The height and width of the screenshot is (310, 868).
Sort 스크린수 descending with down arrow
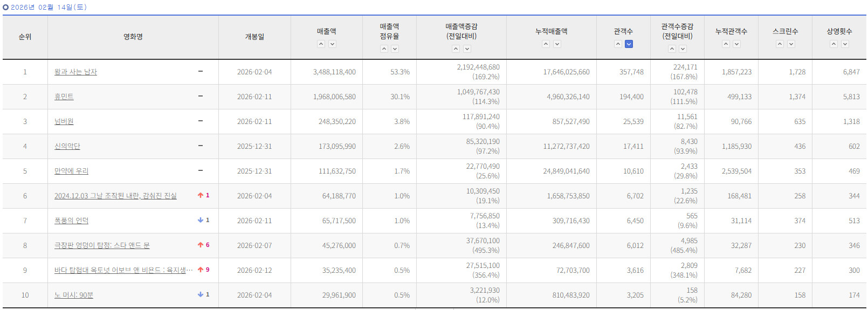pyautogui.click(x=791, y=44)
